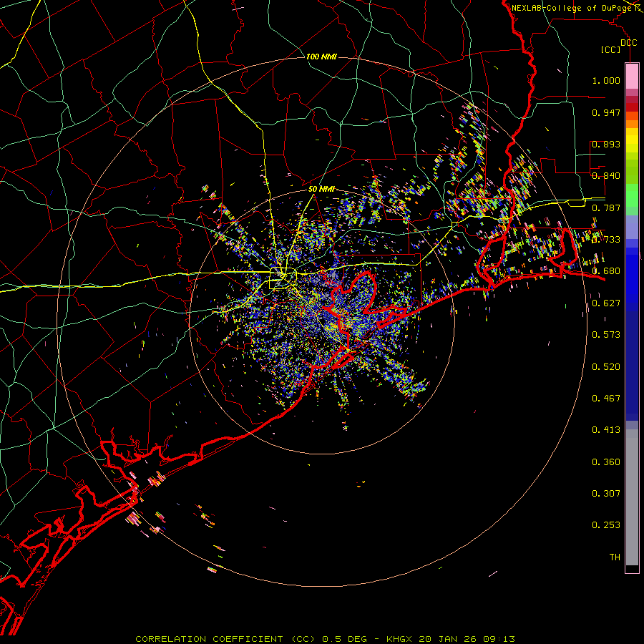Pick the dark navy segment of the color bar

pos(632,366)
